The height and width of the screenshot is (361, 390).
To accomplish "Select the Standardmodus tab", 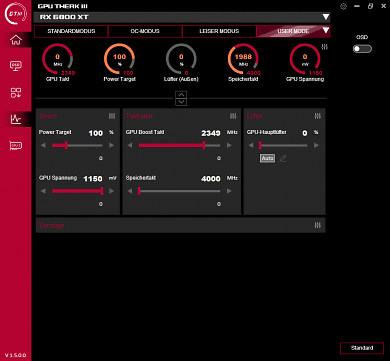I will 71,31.
